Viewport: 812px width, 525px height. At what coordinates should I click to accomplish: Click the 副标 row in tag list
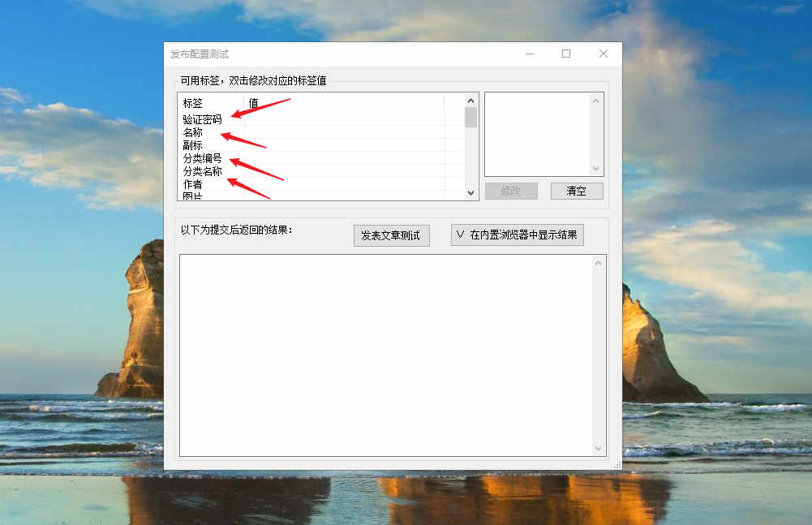(x=193, y=145)
